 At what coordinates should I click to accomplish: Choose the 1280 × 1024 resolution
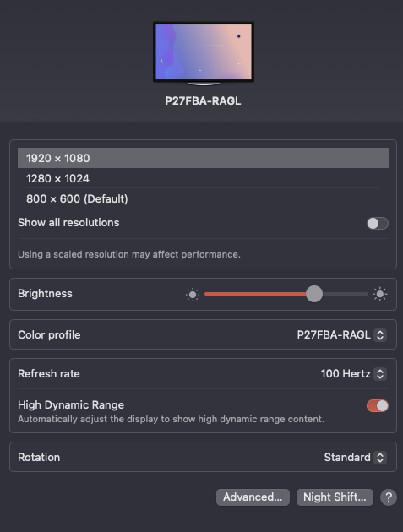pos(203,178)
